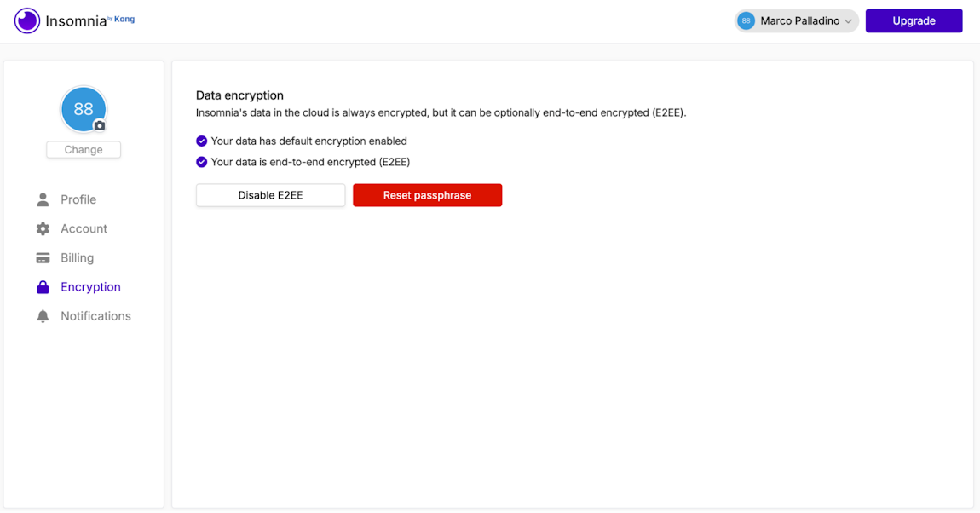Viewport: 980px width, 513px height.
Task: Click the Upgrade button
Action: pyautogui.click(x=914, y=20)
